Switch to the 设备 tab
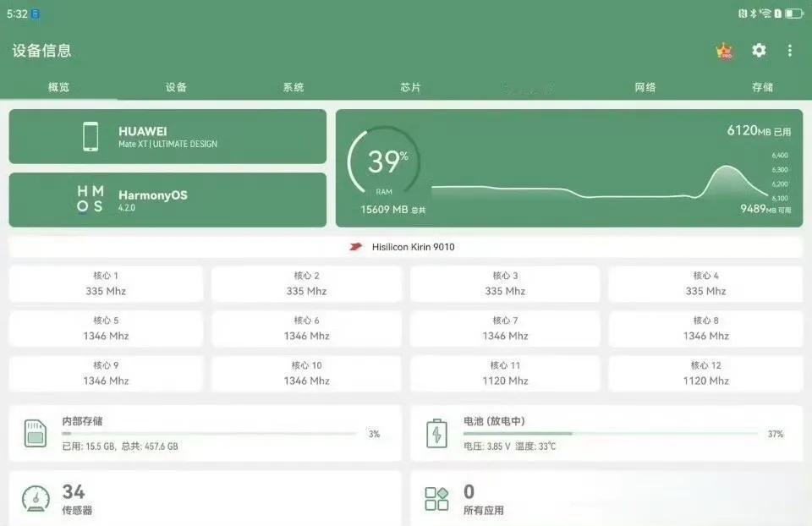The height and width of the screenshot is (526, 812). 176,87
